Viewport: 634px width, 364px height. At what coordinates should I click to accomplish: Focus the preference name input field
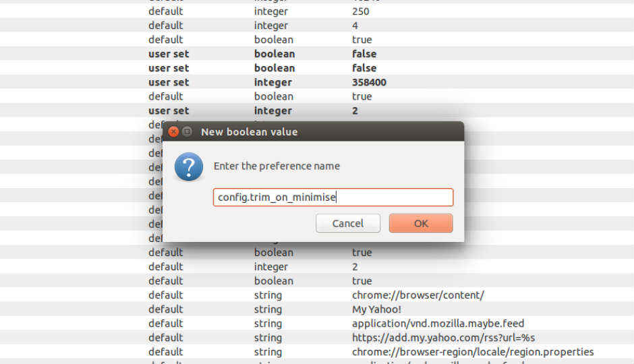(333, 197)
